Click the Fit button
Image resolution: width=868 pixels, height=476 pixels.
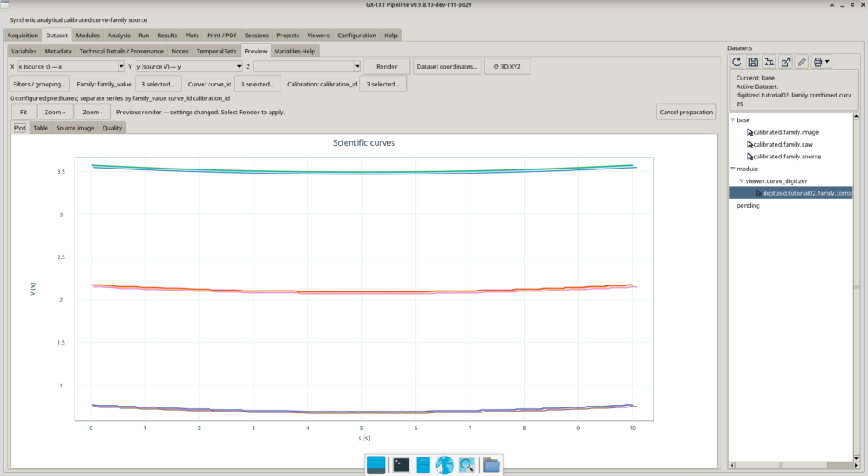(24, 113)
